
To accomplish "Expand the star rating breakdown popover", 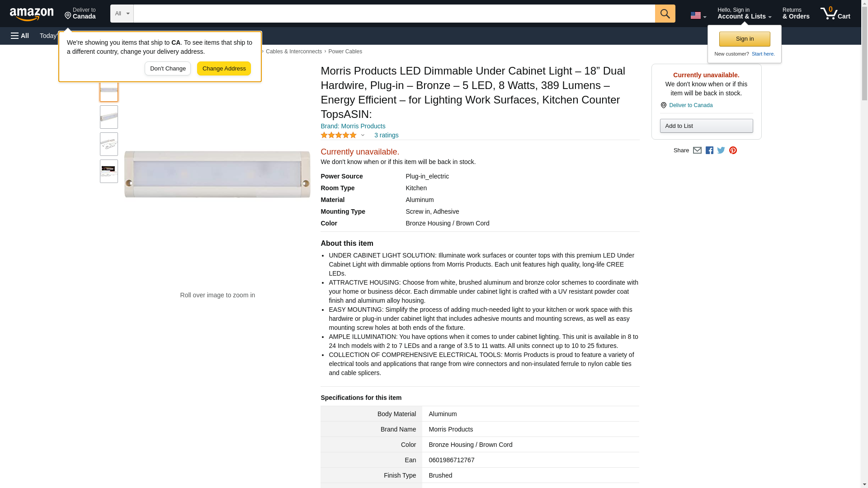I will [x=363, y=135].
